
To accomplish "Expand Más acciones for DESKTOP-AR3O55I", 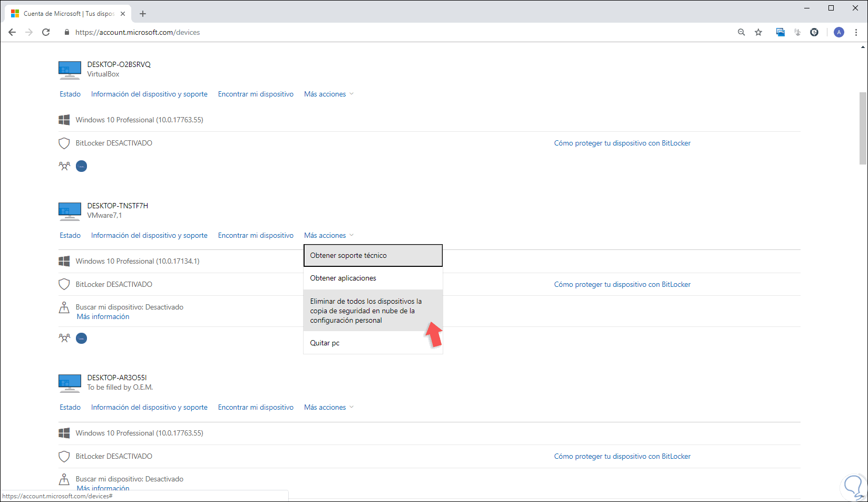I will 329,407.
